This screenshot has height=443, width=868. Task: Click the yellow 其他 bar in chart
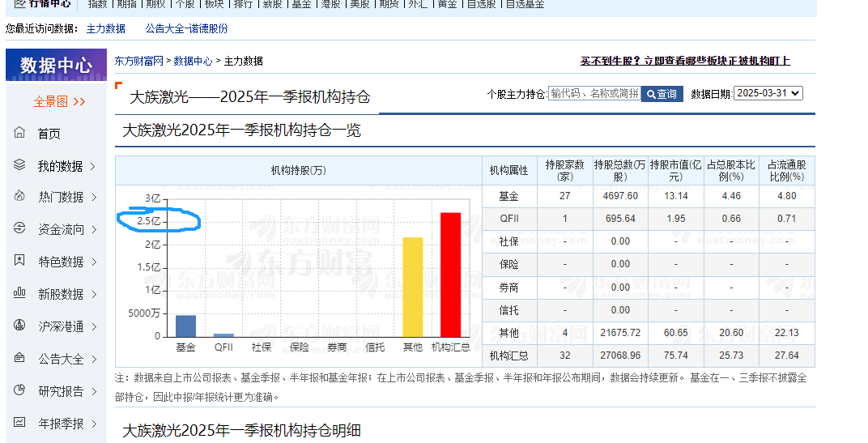pos(412,287)
